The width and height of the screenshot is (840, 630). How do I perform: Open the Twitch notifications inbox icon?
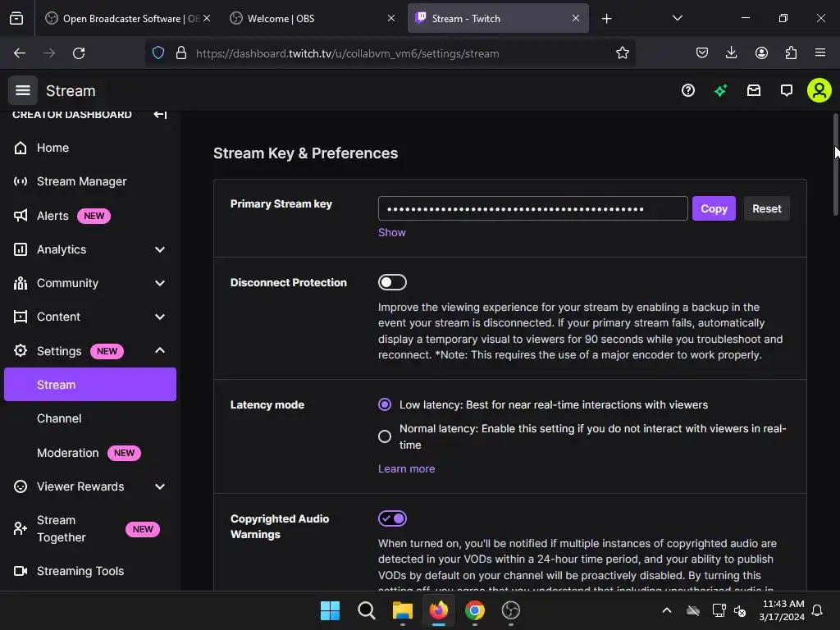coord(754,90)
